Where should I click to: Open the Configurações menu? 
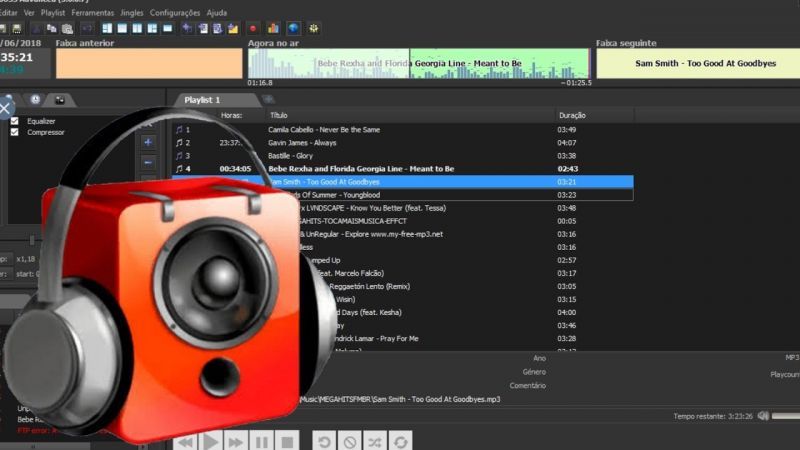[x=175, y=13]
